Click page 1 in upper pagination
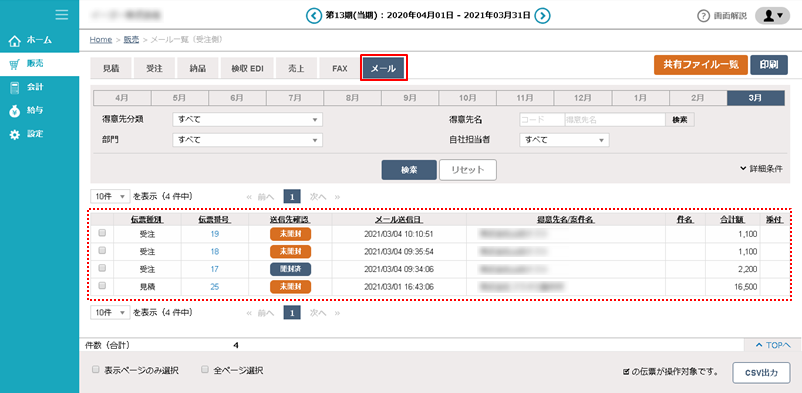802x393 pixels. click(x=292, y=196)
